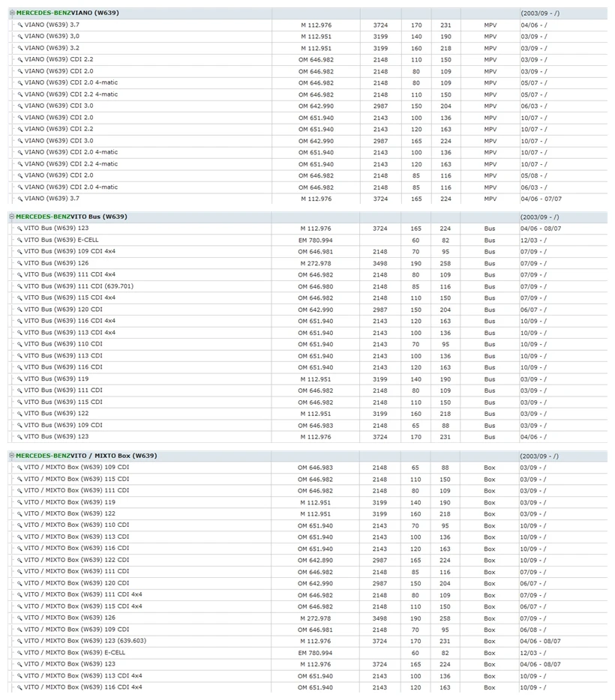Click magnifier icon beside VITO / MIXTO Box 119
Screen dimensions: 615x700
click(x=19, y=502)
